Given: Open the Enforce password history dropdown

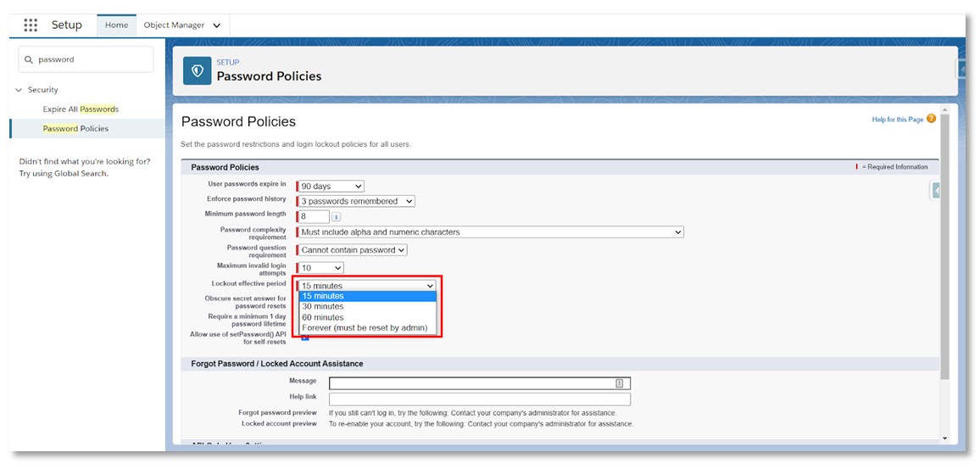Looking at the screenshot, I should coord(356,201).
